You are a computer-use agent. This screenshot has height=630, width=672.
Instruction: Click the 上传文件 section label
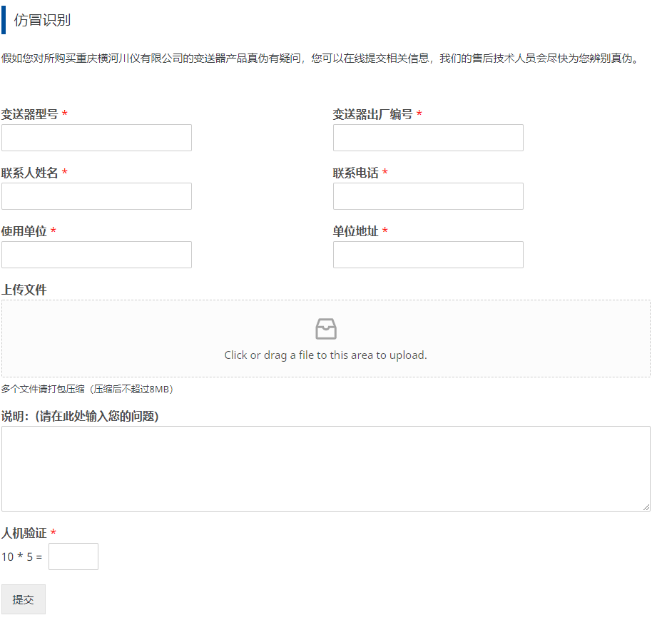pos(24,290)
